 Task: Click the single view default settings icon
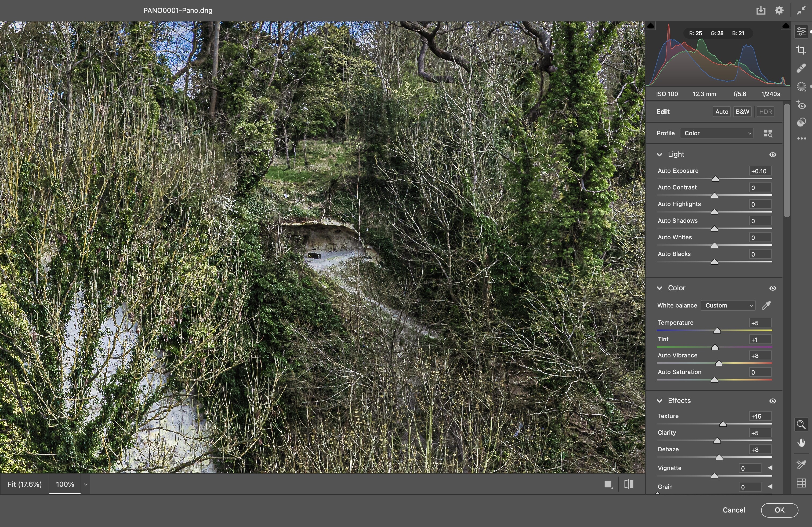click(x=608, y=484)
